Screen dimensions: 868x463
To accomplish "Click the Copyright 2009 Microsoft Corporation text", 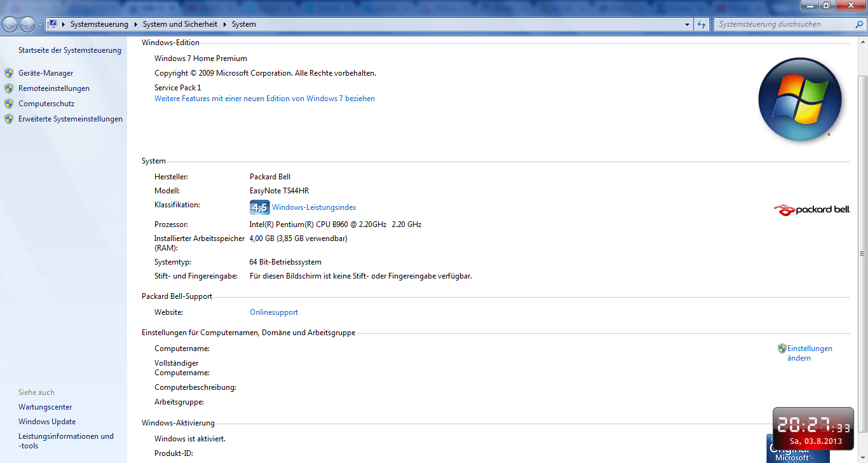I will [266, 73].
